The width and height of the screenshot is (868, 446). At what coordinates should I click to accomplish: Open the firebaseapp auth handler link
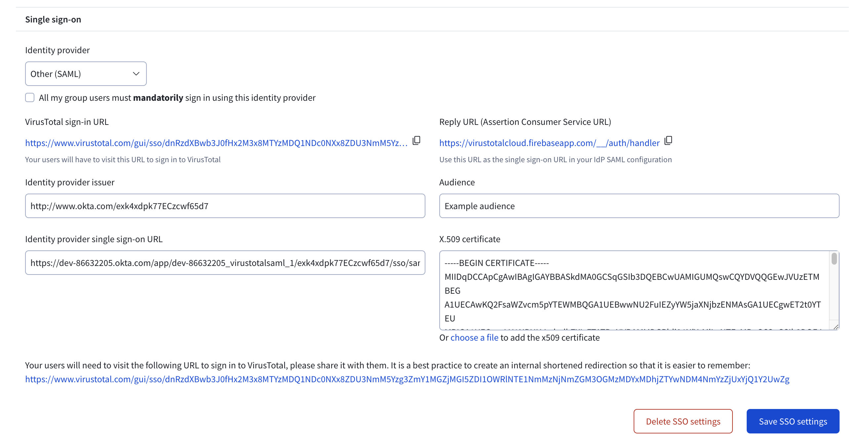tap(549, 143)
